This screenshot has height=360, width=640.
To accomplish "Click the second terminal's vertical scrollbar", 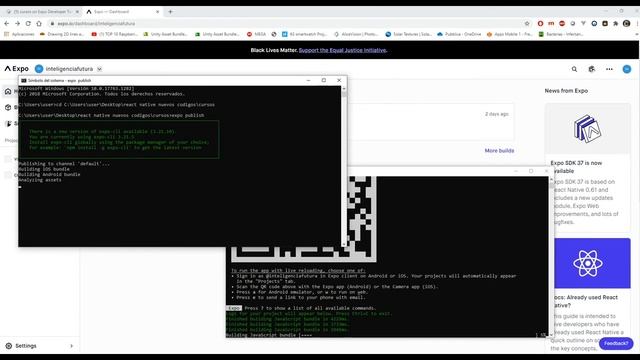I will point(551,257).
